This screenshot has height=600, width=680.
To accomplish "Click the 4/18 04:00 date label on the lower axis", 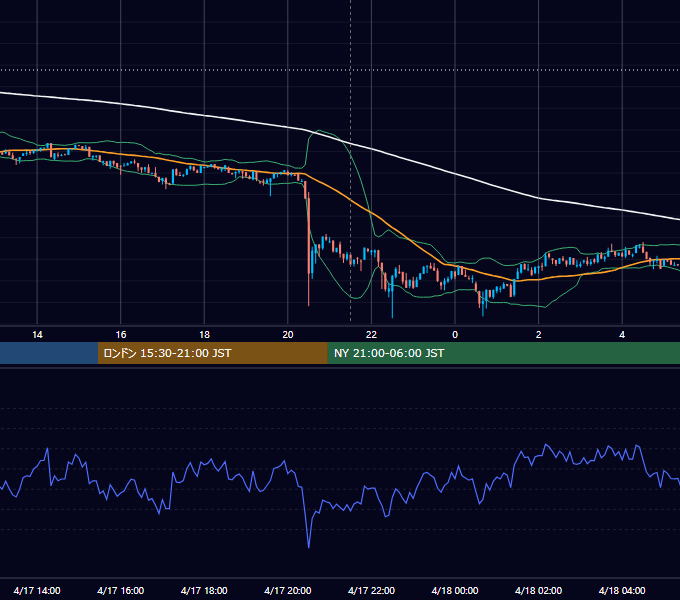I will (622, 590).
